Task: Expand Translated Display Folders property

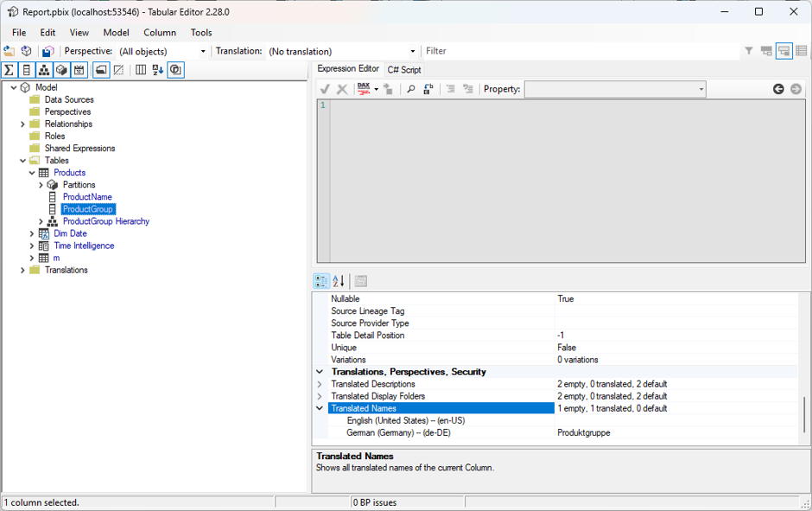Action: 320,397
